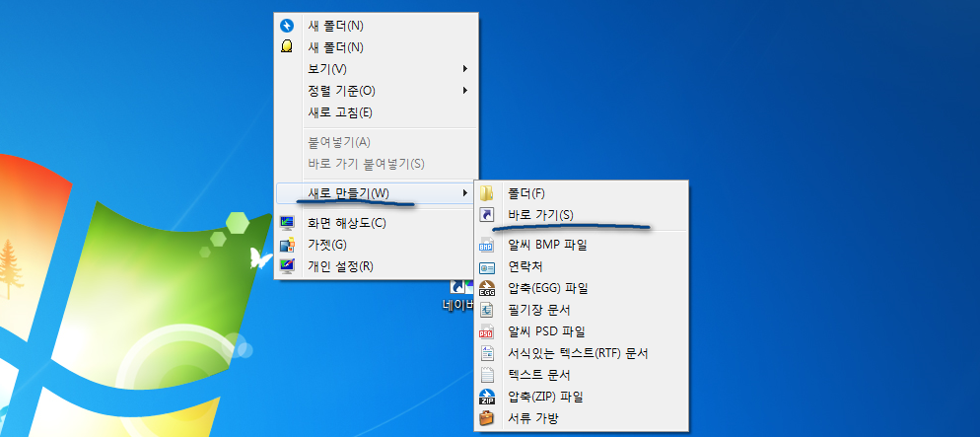Click 새 폴더(N) with blue lightning icon
The width and height of the screenshot is (980, 437).
pos(377,26)
